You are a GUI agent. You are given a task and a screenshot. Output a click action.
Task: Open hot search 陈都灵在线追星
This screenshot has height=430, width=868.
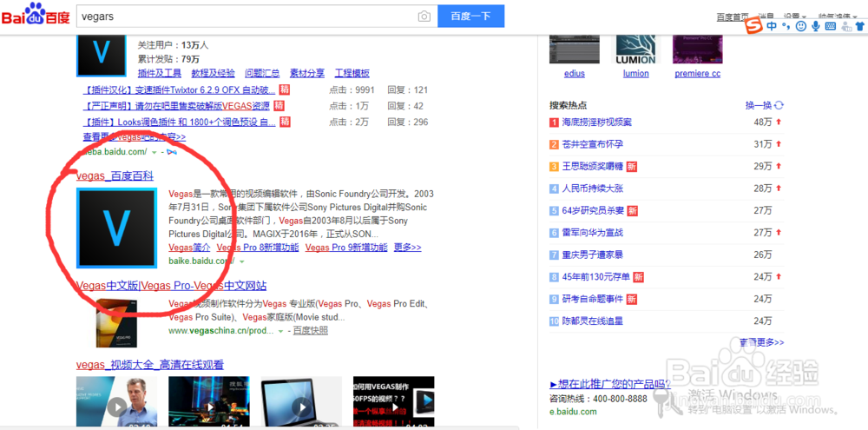pos(592,321)
